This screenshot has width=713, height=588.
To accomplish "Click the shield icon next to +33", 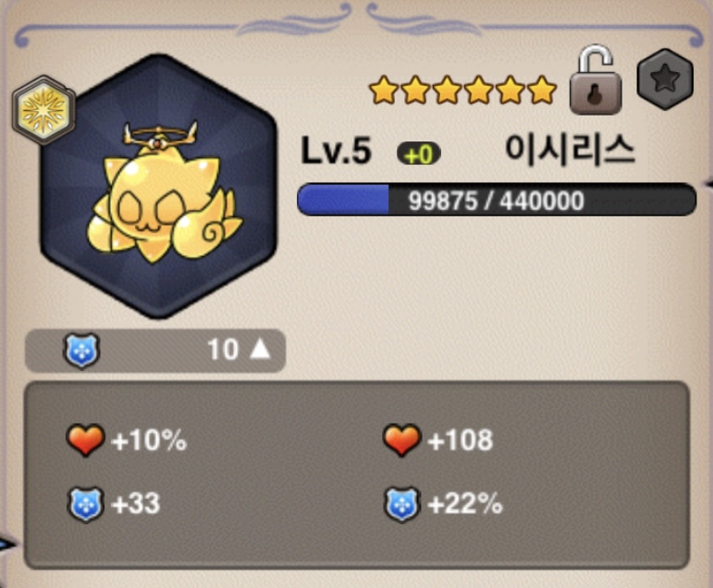I will [85, 504].
